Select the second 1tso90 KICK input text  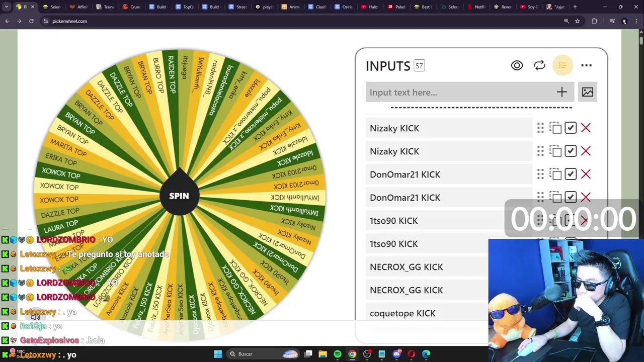(x=393, y=244)
